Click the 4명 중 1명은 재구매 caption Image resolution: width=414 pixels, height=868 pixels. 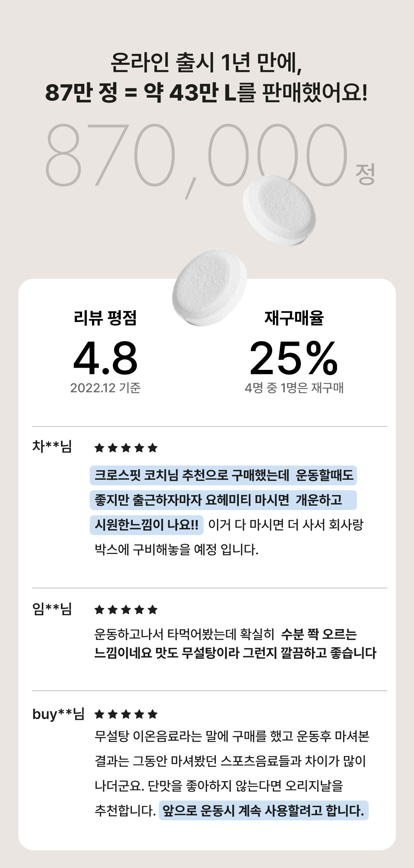(x=294, y=388)
